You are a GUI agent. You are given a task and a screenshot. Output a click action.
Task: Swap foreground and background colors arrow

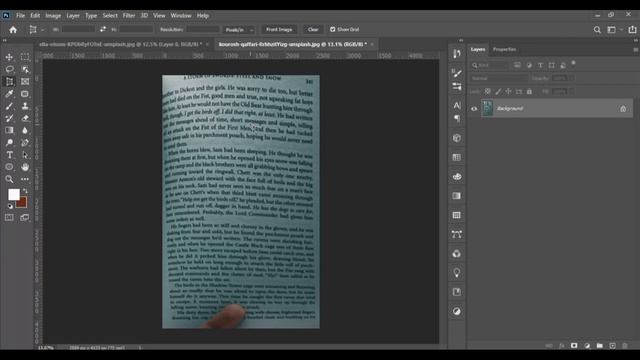[x=25, y=191]
